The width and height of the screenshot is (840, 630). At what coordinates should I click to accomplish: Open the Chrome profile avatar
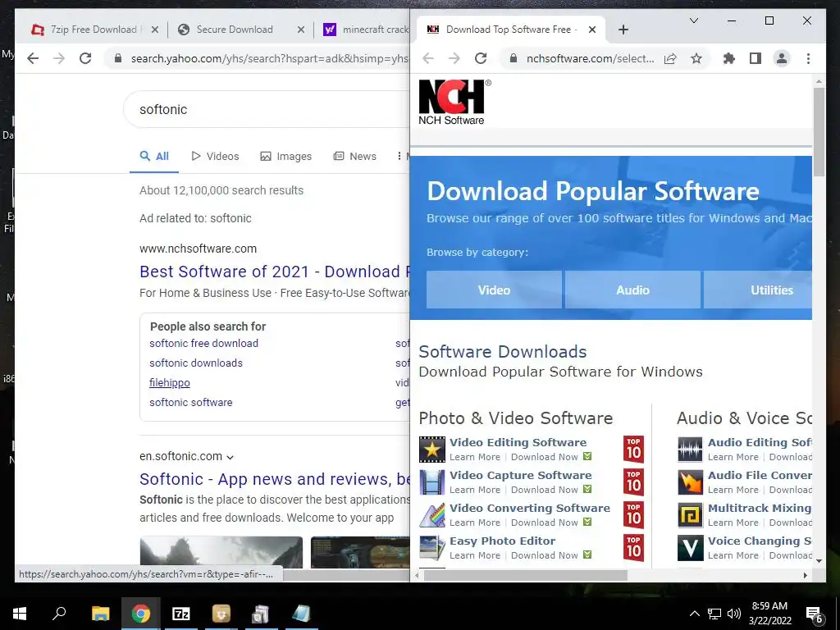[x=782, y=58]
